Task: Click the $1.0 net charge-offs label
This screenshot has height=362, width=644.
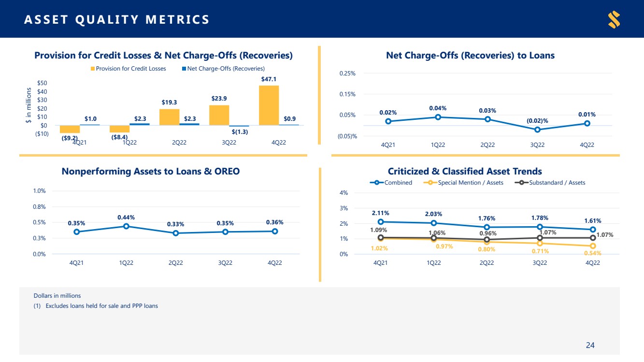Action: [x=90, y=118]
